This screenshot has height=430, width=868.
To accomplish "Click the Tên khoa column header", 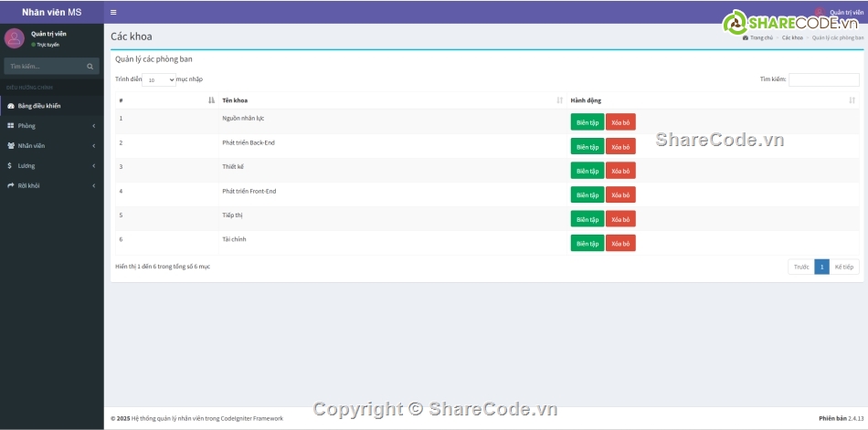I will coord(393,100).
